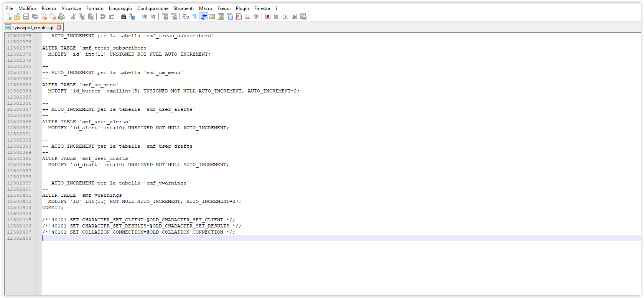Redo the action via toolbar arrow
The width and height of the screenshot is (644, 298).
112,16
